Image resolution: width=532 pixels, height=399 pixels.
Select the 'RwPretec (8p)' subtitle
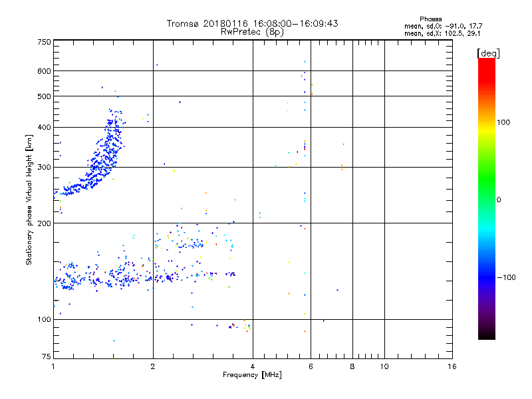click(252, 32)
